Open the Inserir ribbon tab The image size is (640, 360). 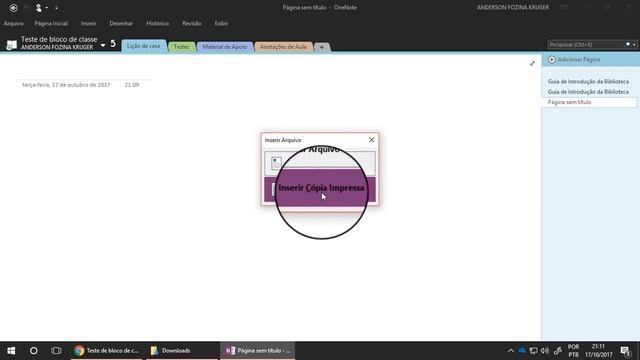tap(89, 24)
